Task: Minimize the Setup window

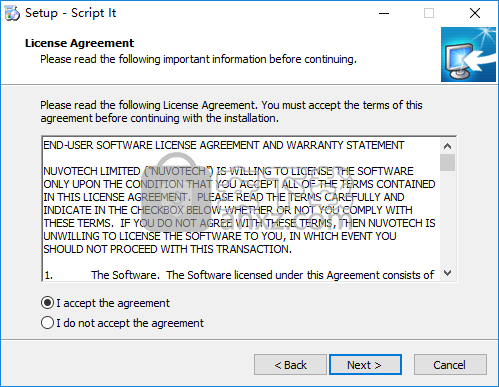Action: pos(384,13)
